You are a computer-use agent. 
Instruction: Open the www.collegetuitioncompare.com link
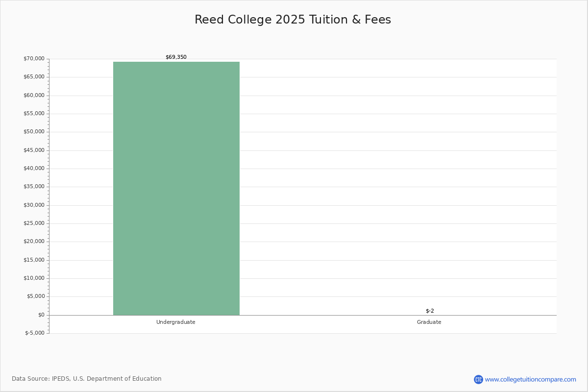click(x=530, y=379)
